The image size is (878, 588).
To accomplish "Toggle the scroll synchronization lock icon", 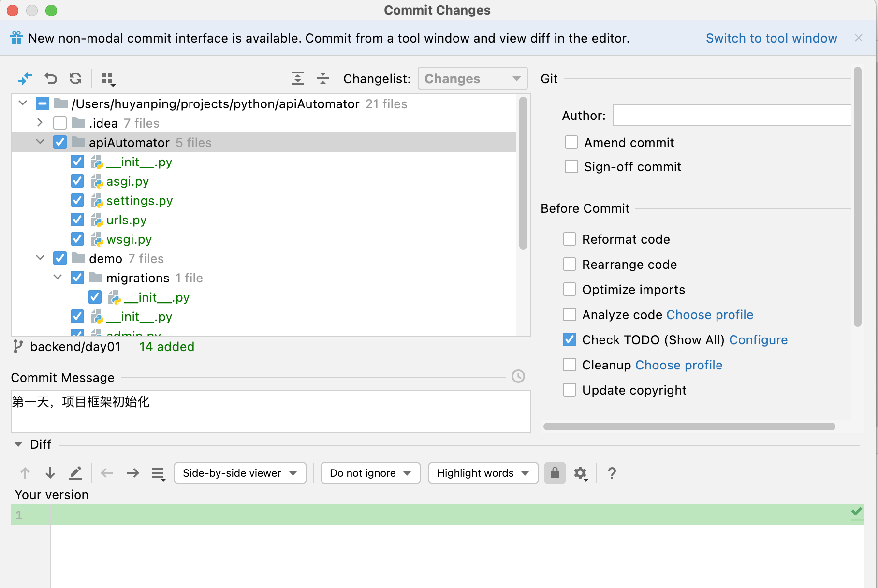I will pos(555,473).
